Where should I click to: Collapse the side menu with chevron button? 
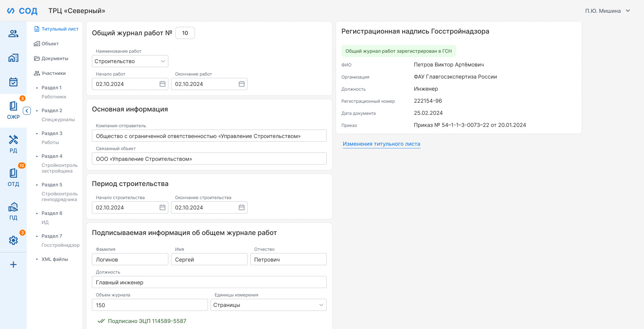(x=27, y=111)
